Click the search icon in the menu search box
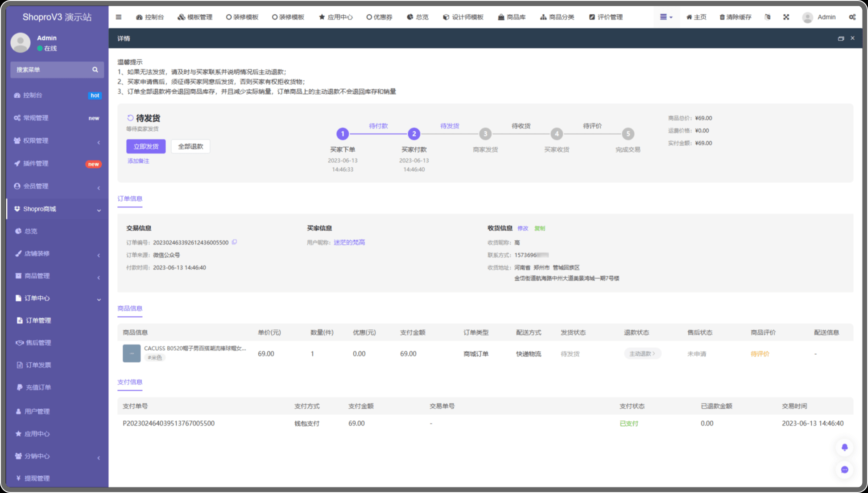This screenshot has height=493, width=868. [x=95, y=70]
